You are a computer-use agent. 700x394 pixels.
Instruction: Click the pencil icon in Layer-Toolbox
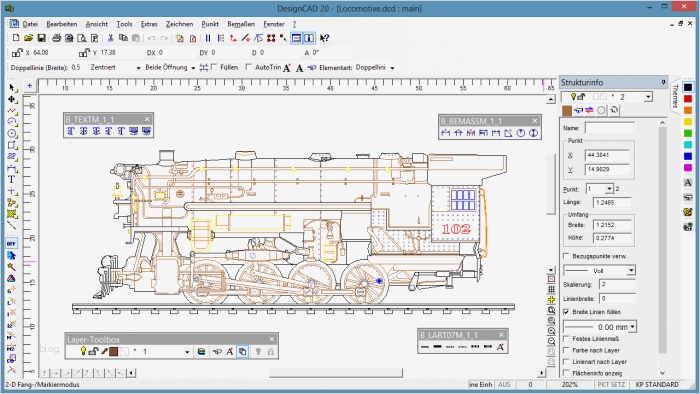click(104, 352)
